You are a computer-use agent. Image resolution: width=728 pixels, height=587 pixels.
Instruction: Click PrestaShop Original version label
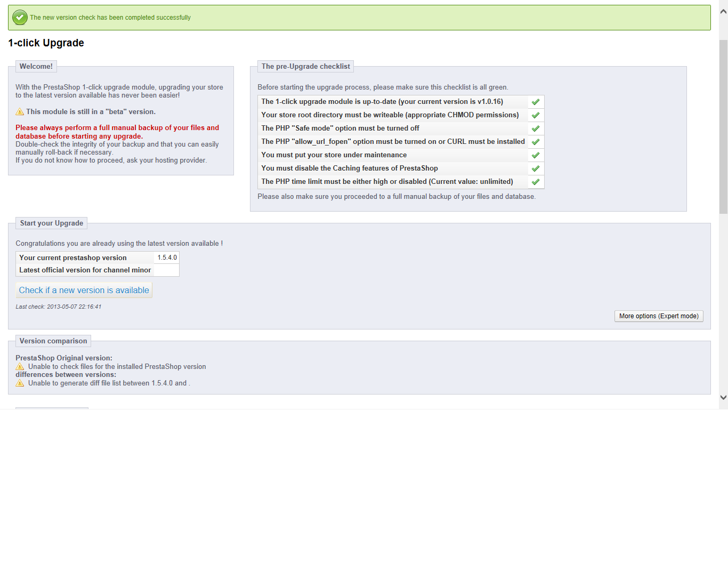(64, 358)
